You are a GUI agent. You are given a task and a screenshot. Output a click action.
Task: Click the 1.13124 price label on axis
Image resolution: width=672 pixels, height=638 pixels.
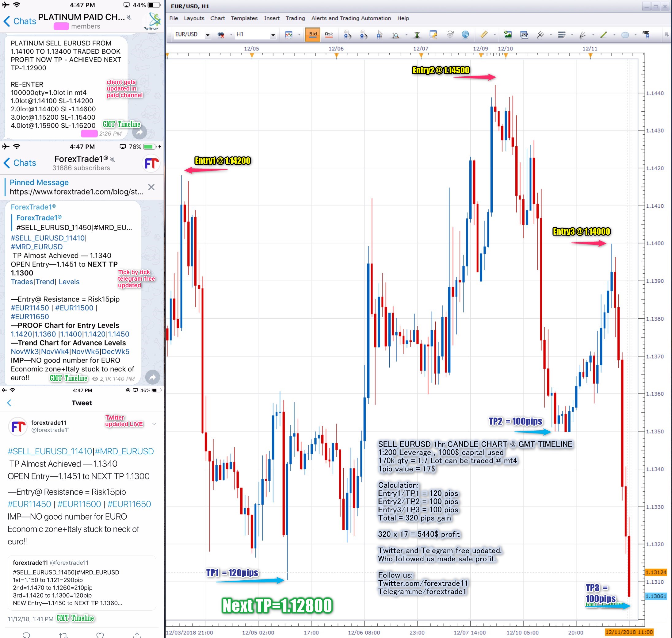(x=656, y=572)
